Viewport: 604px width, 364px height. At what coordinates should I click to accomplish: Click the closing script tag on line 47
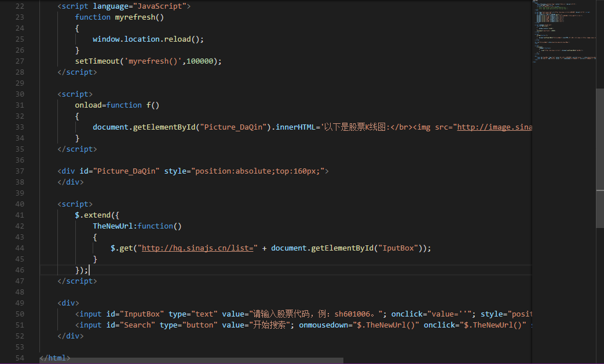pos(77,281)
